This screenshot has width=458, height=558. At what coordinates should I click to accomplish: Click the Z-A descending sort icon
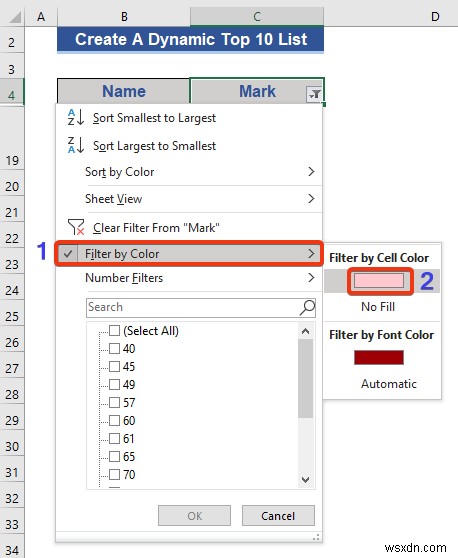click(76, 145)
